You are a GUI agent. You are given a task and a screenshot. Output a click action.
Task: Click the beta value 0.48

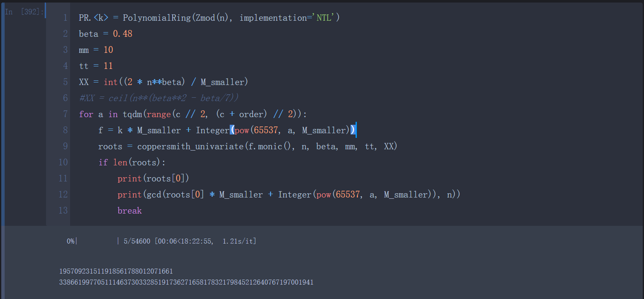pos(122,34)
